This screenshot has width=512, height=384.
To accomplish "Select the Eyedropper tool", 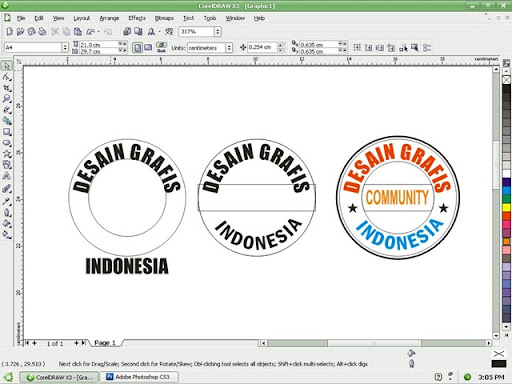I will click(x=7, y=201).
